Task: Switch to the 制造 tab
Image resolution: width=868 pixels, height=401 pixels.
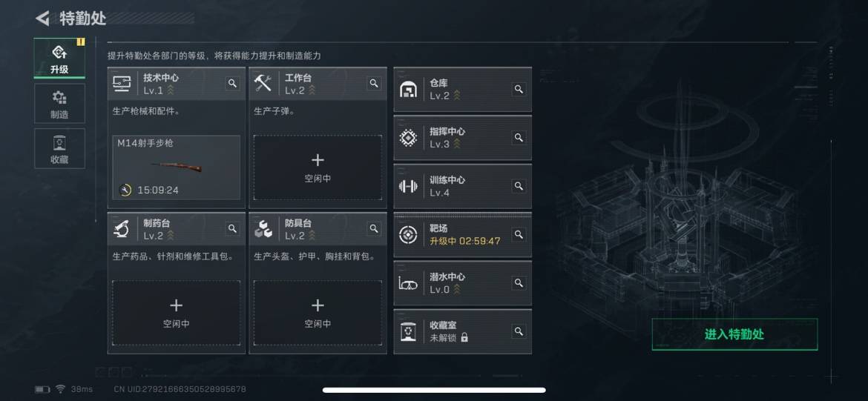Action: (59, 104)
